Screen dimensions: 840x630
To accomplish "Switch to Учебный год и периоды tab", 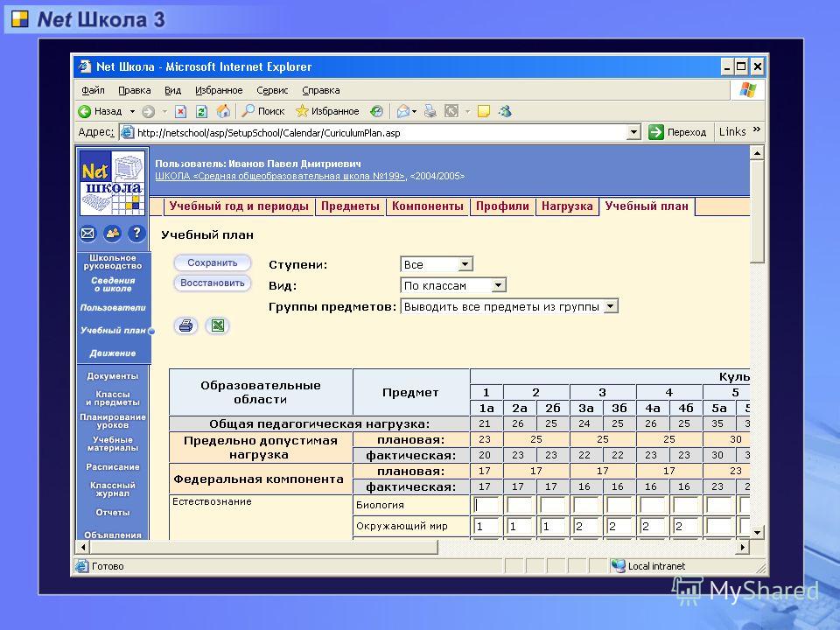I will [239, 206].
